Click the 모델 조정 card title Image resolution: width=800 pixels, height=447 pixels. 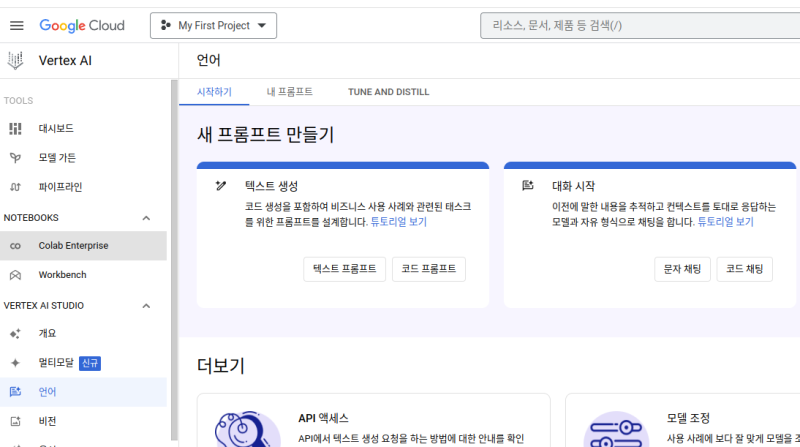[x=688, y=418]
